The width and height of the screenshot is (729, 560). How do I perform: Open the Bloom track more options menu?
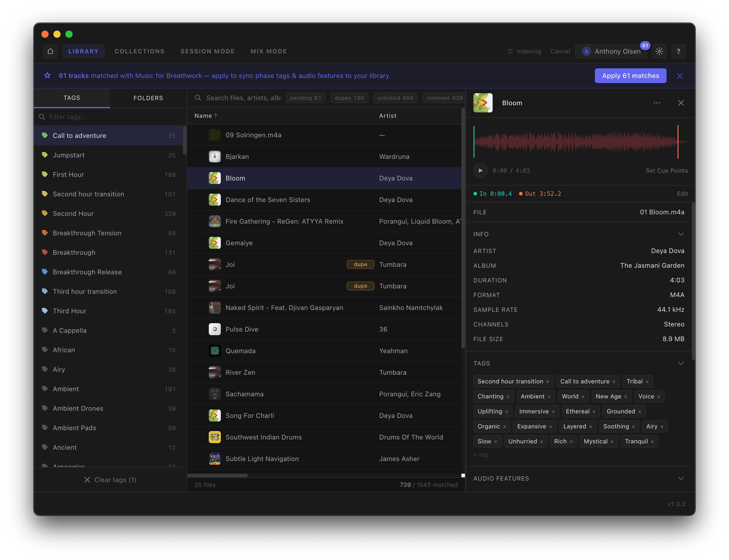tap(657, 103)
